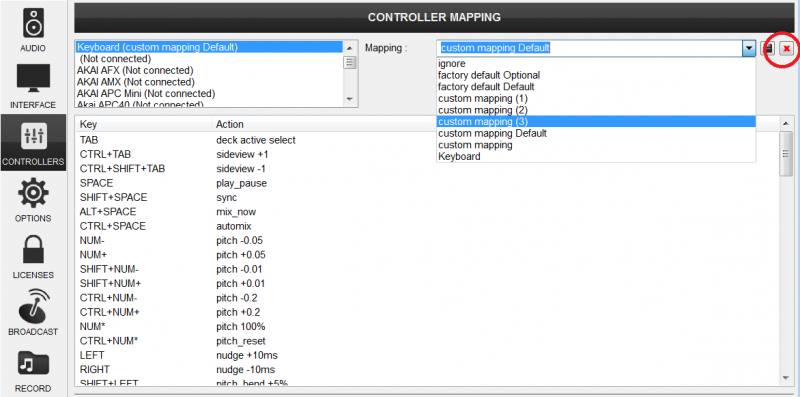Click the device list scrollbar down arrow
Screen dimensions: 800x397
[349, 99]
